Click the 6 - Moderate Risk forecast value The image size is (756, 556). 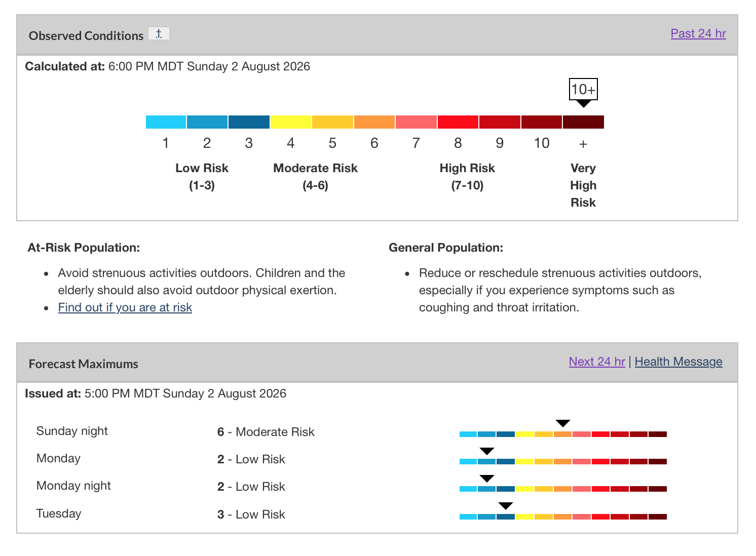266,432
